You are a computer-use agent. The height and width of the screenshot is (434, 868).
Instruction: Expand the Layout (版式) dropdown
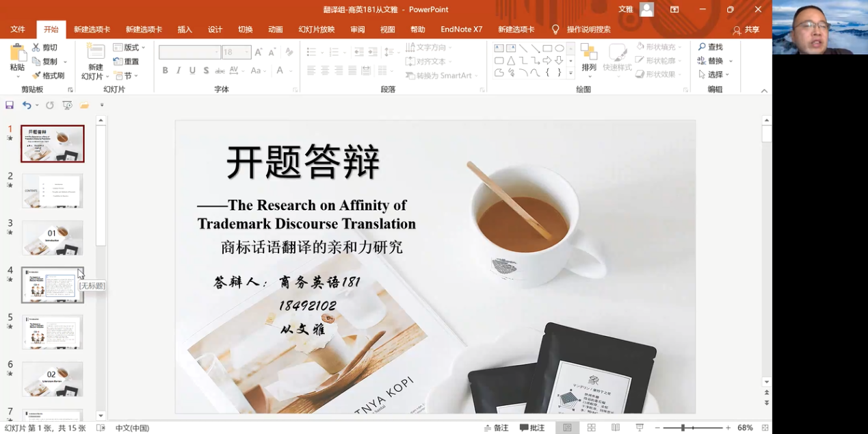(130, 47)
